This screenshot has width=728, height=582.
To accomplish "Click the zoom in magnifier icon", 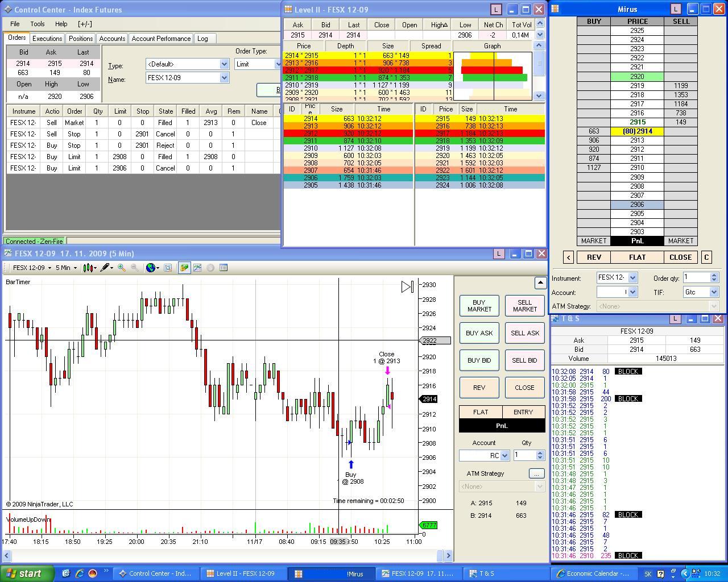I will (122, 268).
